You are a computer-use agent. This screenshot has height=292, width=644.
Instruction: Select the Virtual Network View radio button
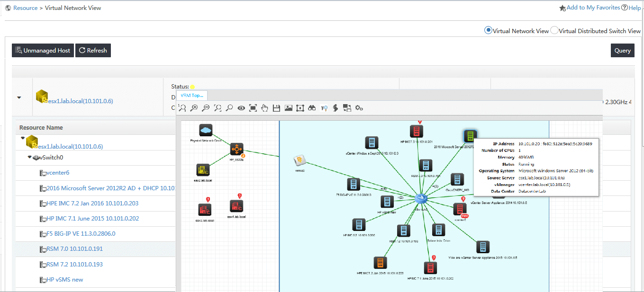coord(488,30)
